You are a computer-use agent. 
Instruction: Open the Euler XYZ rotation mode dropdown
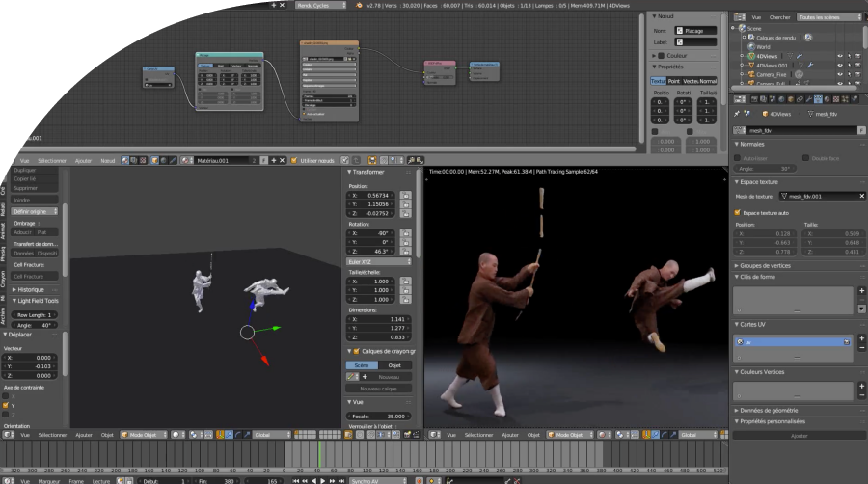click(377, 260)
